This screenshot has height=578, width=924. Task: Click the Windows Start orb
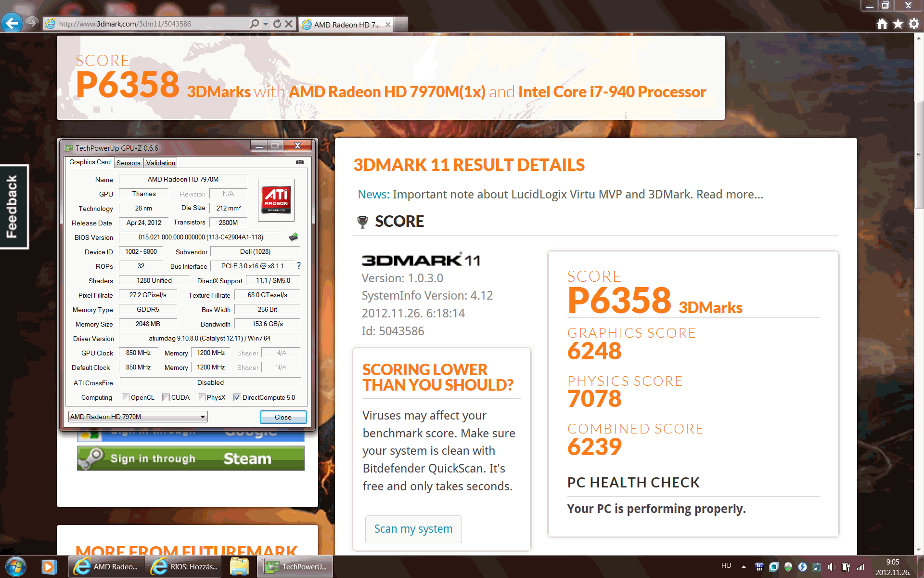point(16,566)
